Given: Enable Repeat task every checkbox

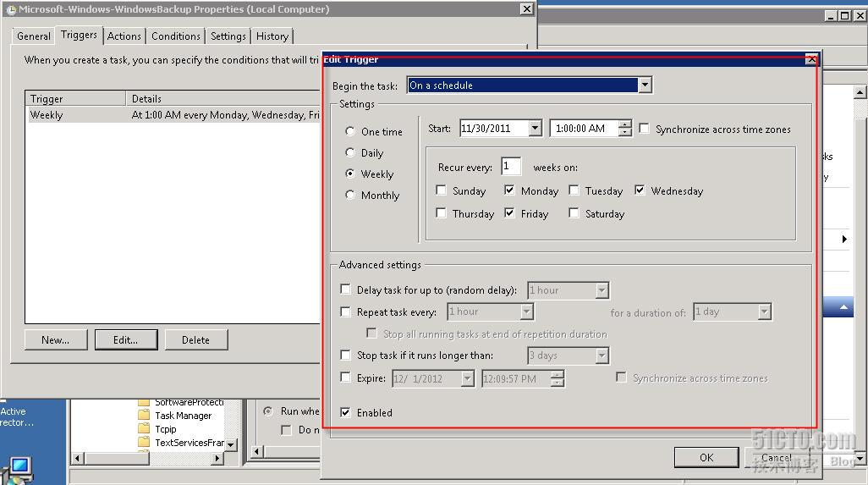Looking at the screenshot, I should click(345, 311).
